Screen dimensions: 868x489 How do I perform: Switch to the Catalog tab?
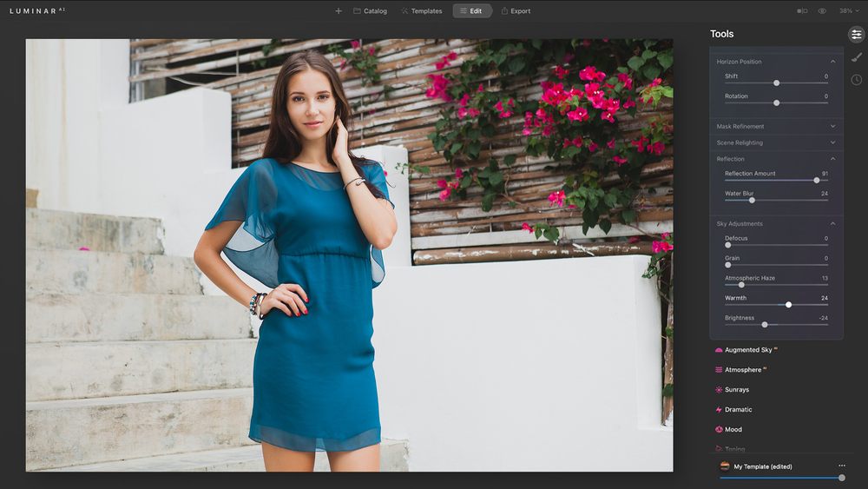(x=371, y=11)
